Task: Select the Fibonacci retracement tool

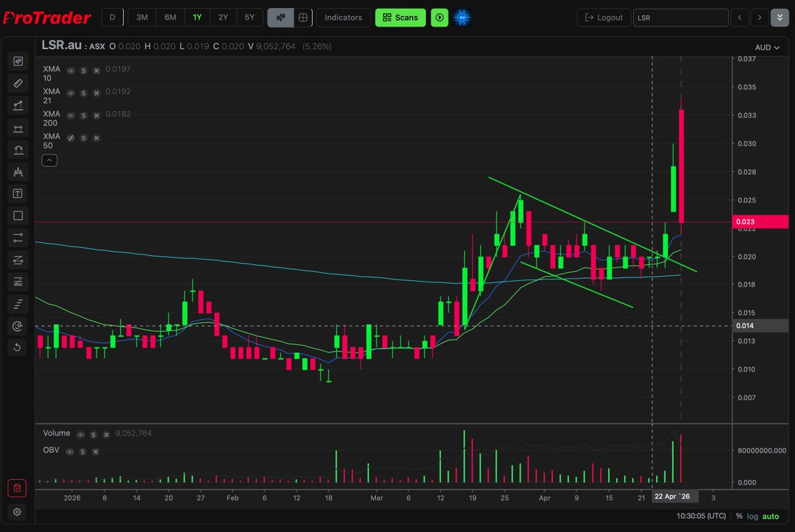Action: pyautogui.click(x=18, y=282)
